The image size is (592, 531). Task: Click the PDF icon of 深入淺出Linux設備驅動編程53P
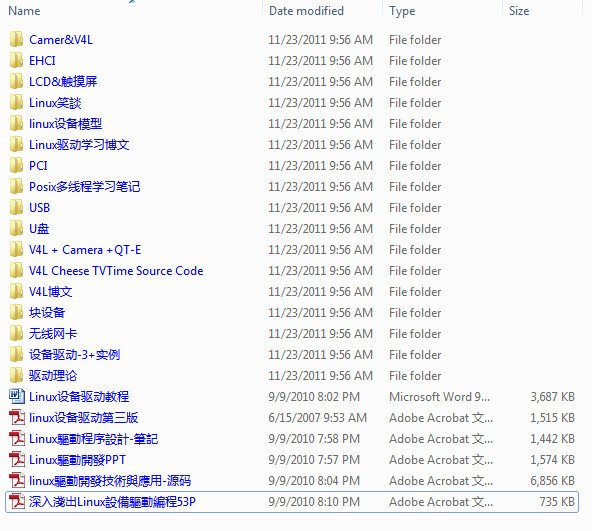(17, 502)
